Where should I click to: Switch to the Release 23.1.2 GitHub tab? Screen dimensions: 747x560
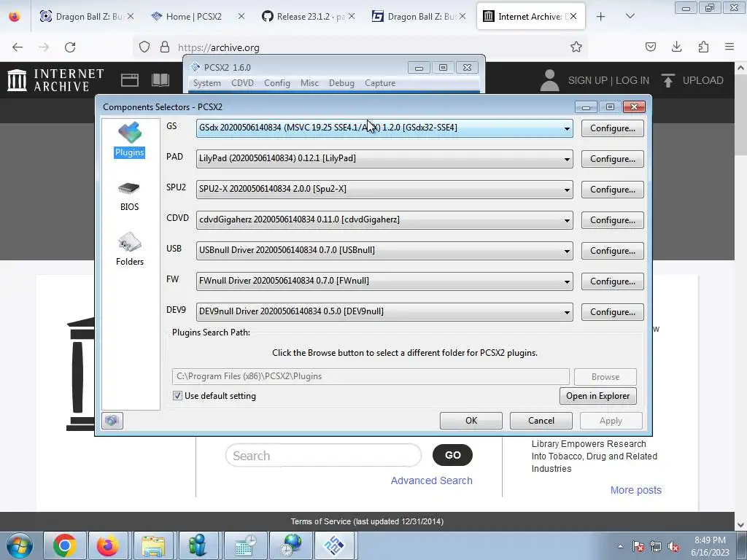click(307, 17)
